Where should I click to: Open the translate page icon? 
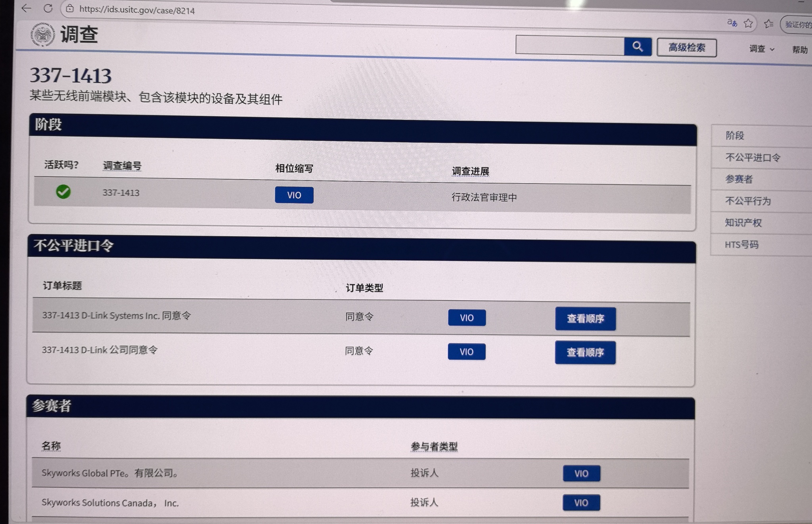coord(732,23)
